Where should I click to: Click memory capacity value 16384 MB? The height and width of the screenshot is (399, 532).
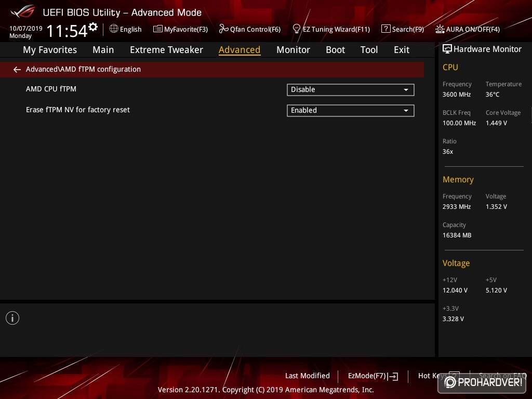[457, 235]
